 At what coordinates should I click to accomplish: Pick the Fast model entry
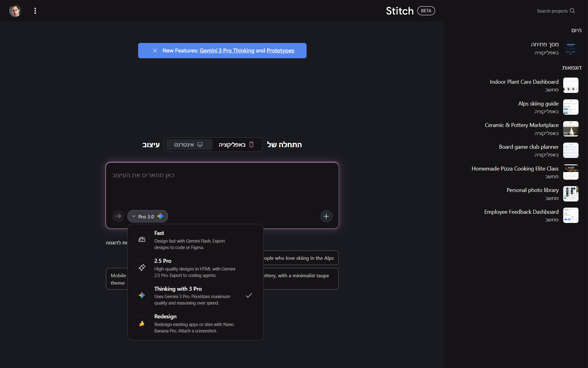pyautogui.click(x=190, y=240)
